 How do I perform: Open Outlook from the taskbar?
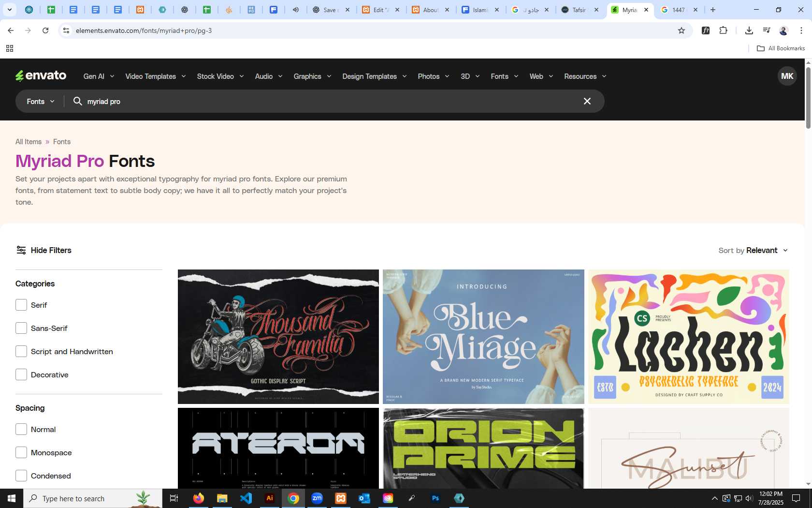[x=364, y=498]
